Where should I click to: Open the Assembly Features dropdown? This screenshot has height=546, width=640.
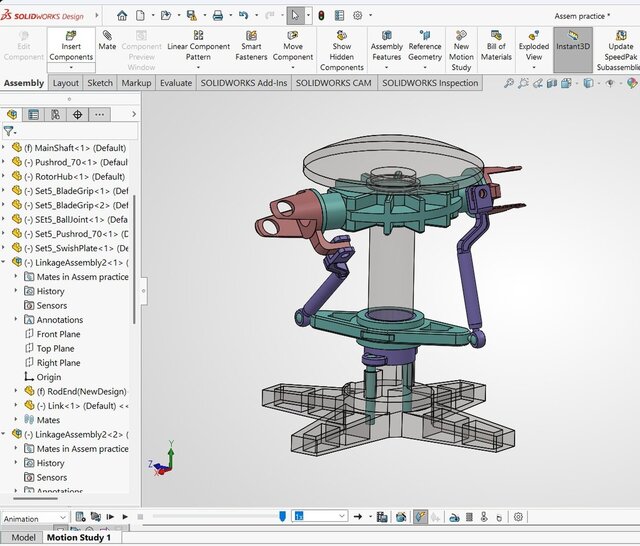(x=387, y=68)
